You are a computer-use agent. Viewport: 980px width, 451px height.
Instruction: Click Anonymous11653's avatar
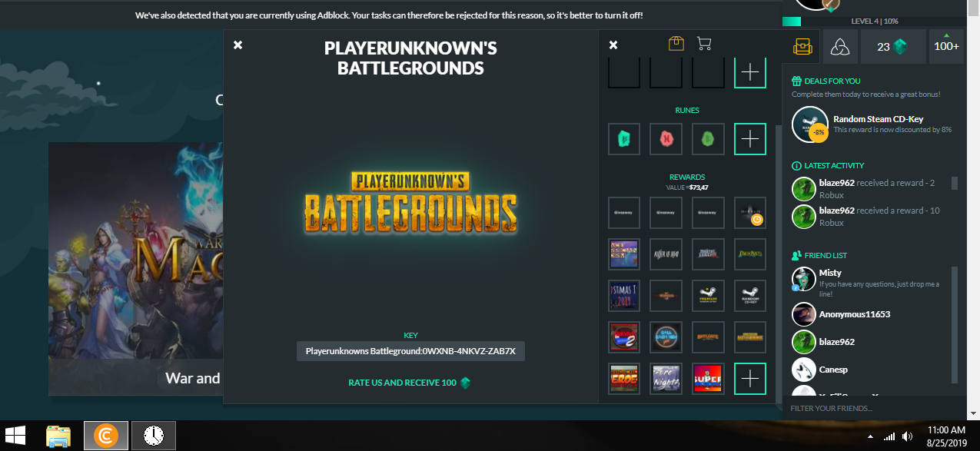803,314
